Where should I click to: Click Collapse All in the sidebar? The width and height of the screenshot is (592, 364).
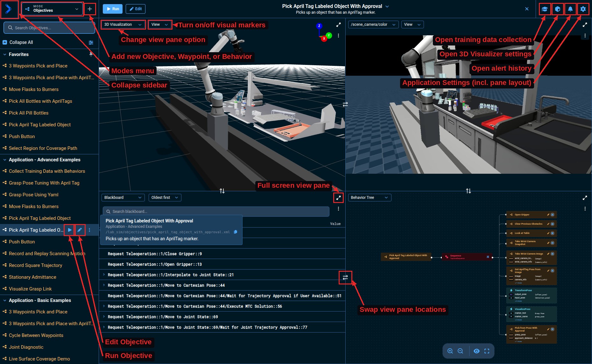click(x=18, y=42)
